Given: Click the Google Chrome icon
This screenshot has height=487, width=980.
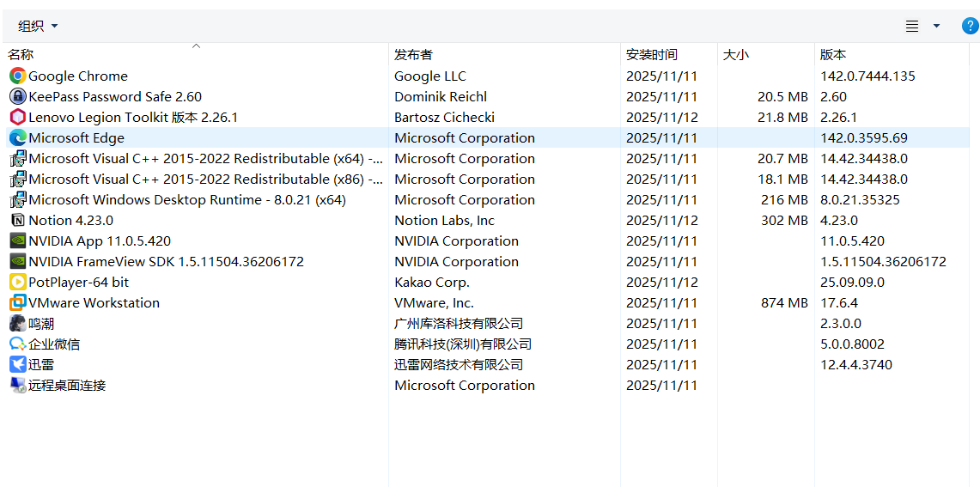Looking at the screenshot, I should (17, 76).
